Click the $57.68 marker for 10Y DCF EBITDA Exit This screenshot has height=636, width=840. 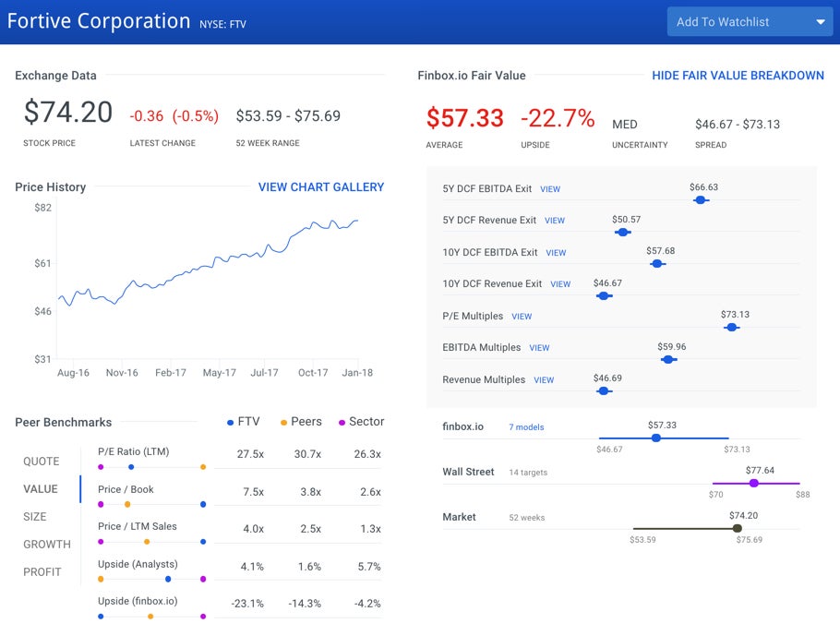click(657, 264)
